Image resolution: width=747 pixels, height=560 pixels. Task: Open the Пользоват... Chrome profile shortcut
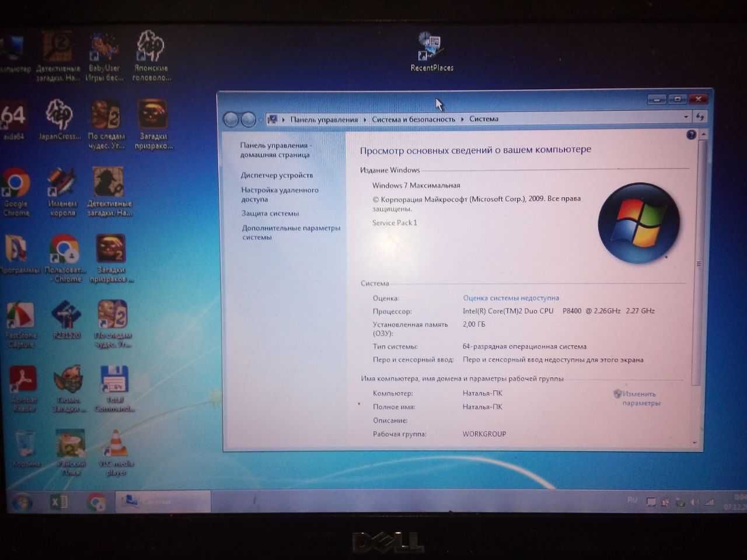[65, 258]
